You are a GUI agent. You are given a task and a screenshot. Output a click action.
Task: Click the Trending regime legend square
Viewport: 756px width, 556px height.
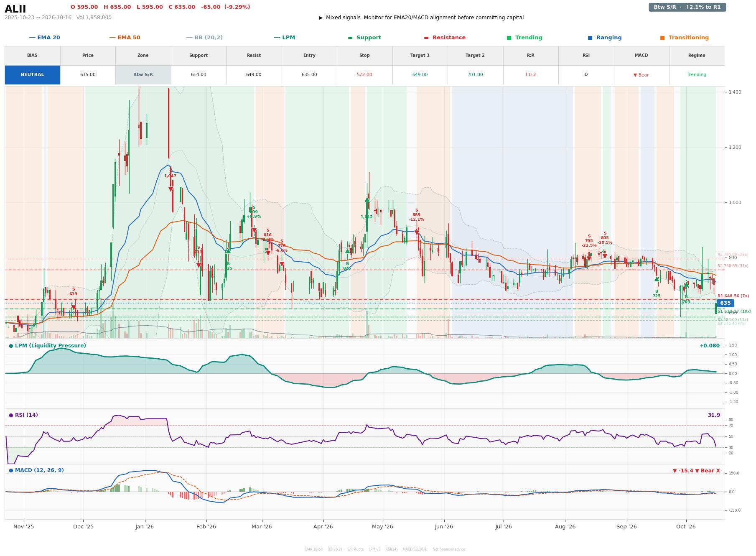click(509, 38)
